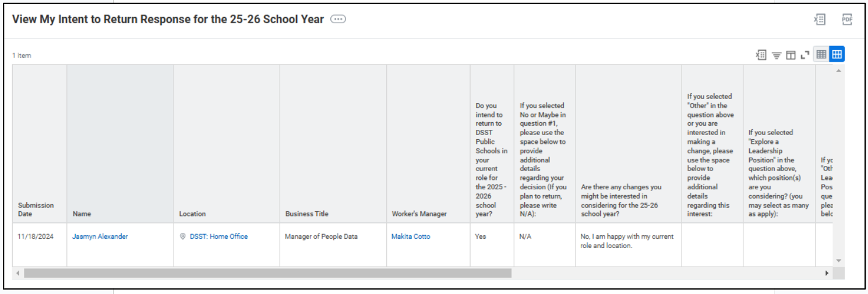Open the table filter icon

click(777, 55)
